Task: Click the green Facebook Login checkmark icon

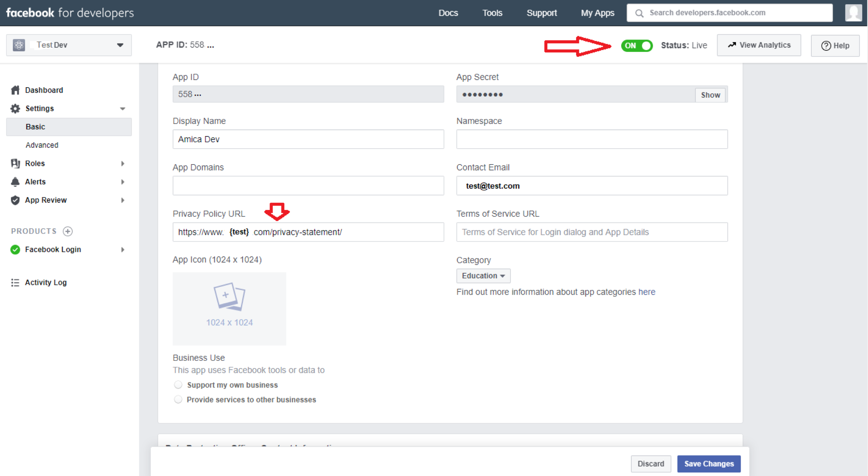Action: (x=15, y=250)
